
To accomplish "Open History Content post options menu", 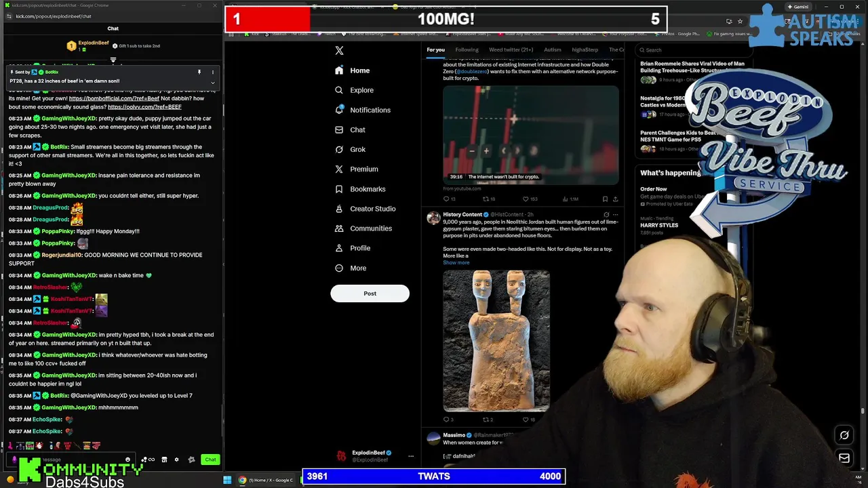I will tap(615, 215).
